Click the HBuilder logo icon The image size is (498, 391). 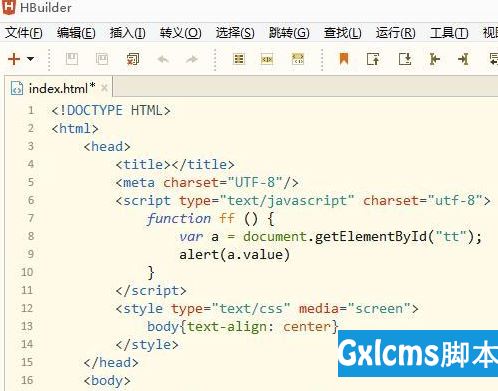(9, 7)
